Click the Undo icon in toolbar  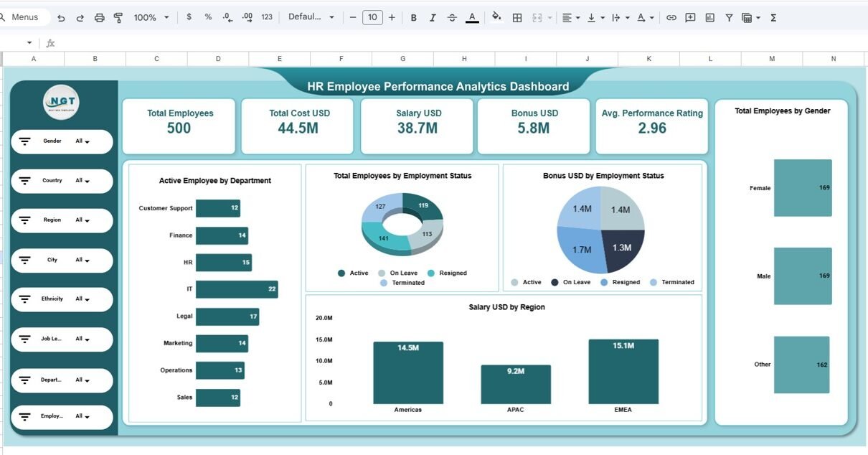point(61,17)
